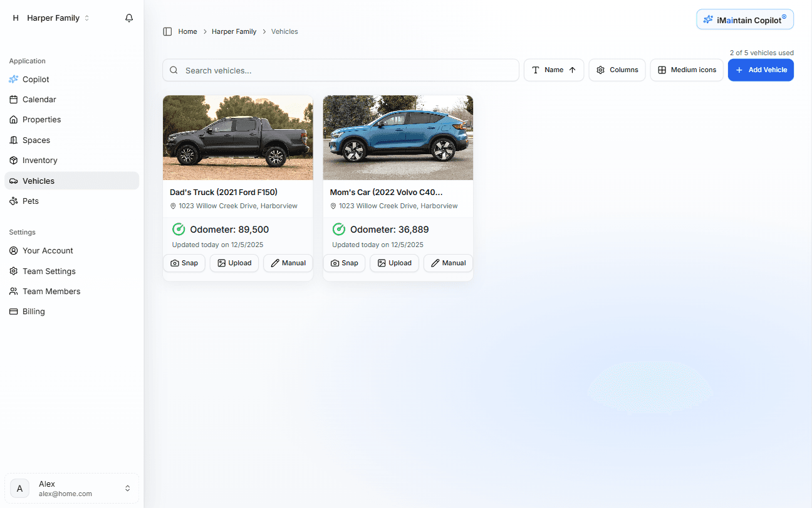The width and height of the screenshot is (812, 508).
Task: Select the Copilot sparkle icon in sidebar
Action: point(13,79)
